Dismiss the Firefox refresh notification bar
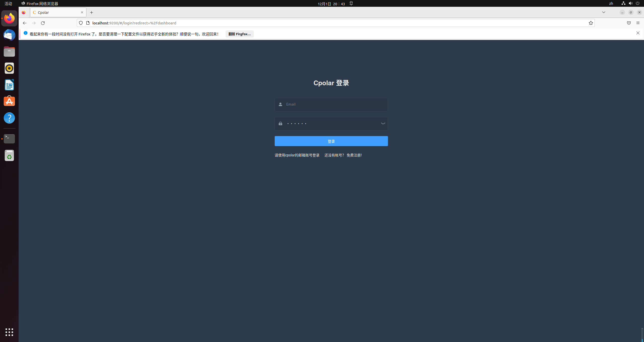 click(x=638, y=33)
